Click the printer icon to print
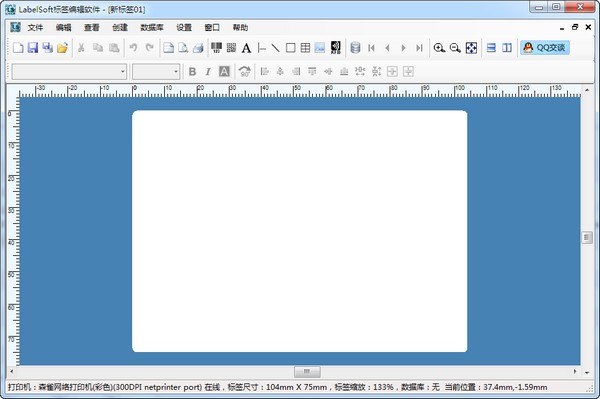The width and height of the screenshot is (600, 399). (198, 48)
